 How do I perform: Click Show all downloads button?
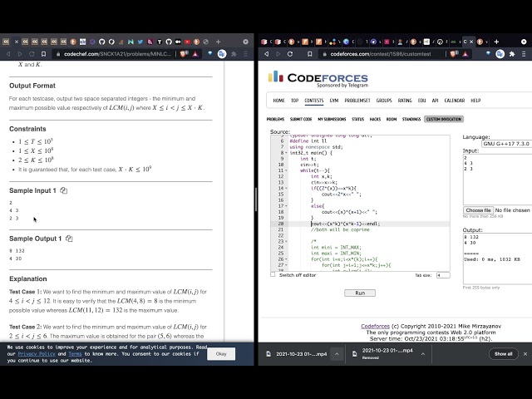(x=503, y=354)
